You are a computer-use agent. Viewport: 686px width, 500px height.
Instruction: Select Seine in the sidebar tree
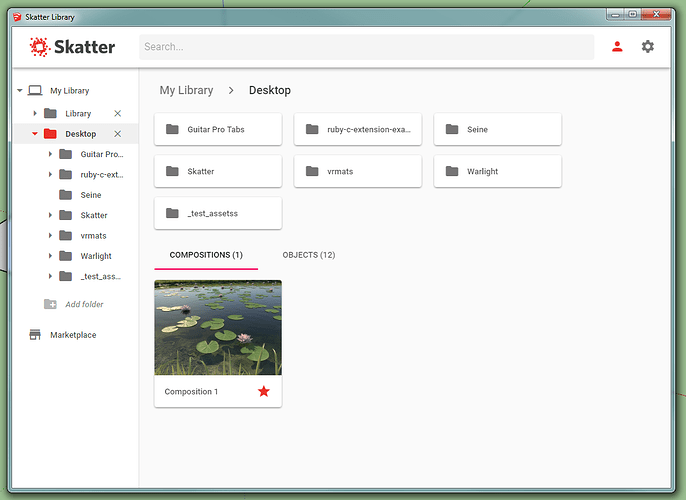coord(91,195)
